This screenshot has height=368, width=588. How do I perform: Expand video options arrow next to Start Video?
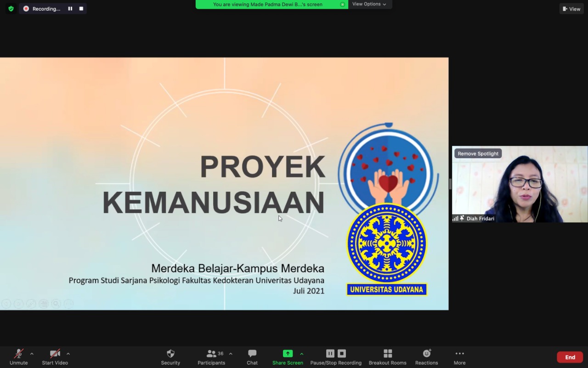coord(68,354)
